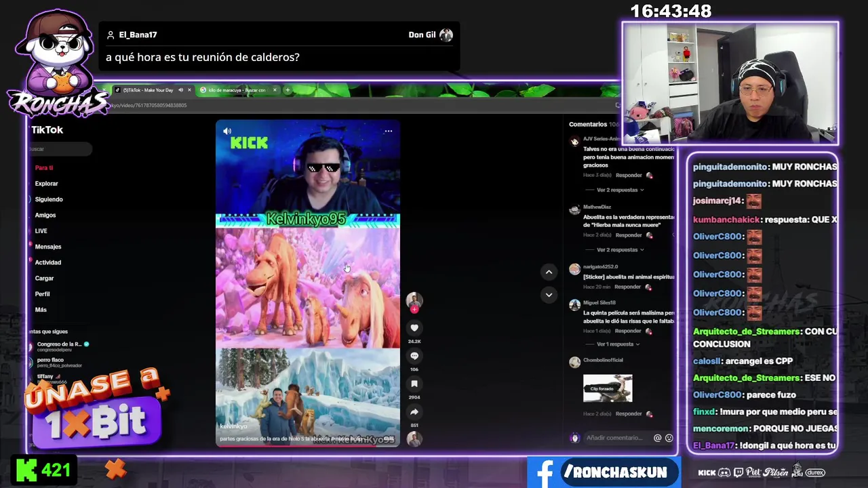Image resolution: width=868 pixels, height=488 pixels.
Task: Click the Kick logo in the bottom bar
Action: [707, 472]
